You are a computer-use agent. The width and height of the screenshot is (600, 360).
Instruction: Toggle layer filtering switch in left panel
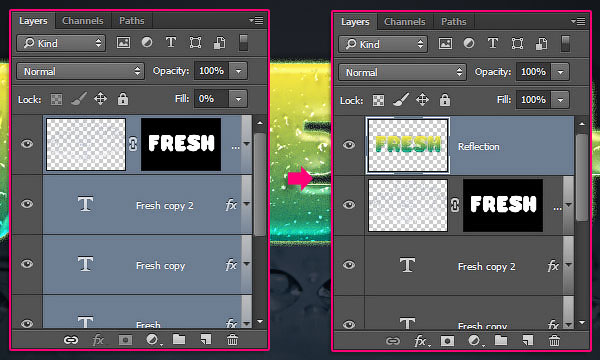243,42
